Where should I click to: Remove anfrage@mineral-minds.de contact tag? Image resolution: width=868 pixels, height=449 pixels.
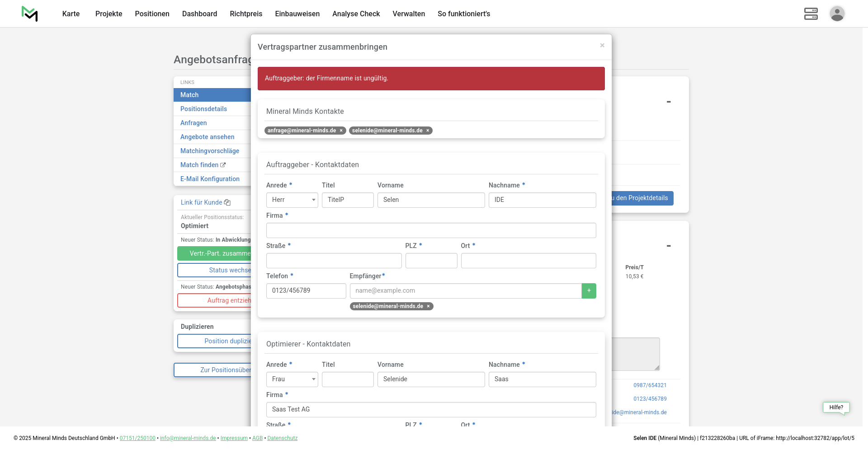[x=341, y=131]
